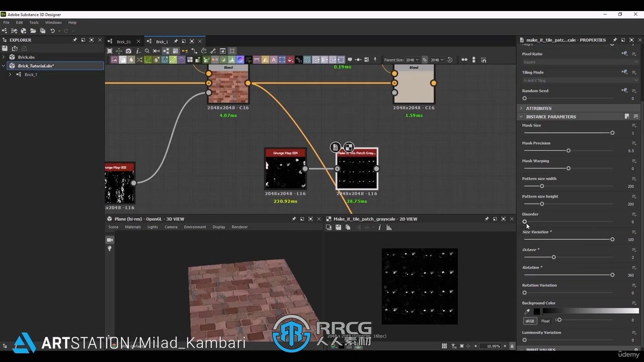This screenshot has height=362, width=644.
Task: Open the Pixel Ratio Square dropdown
Action: pyautogui.click(x=580, y=62)
